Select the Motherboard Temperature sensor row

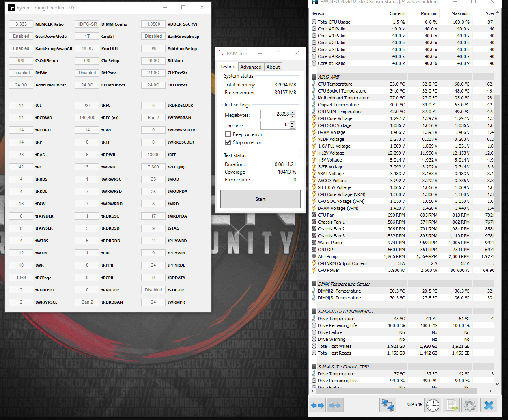coord(402,98)
